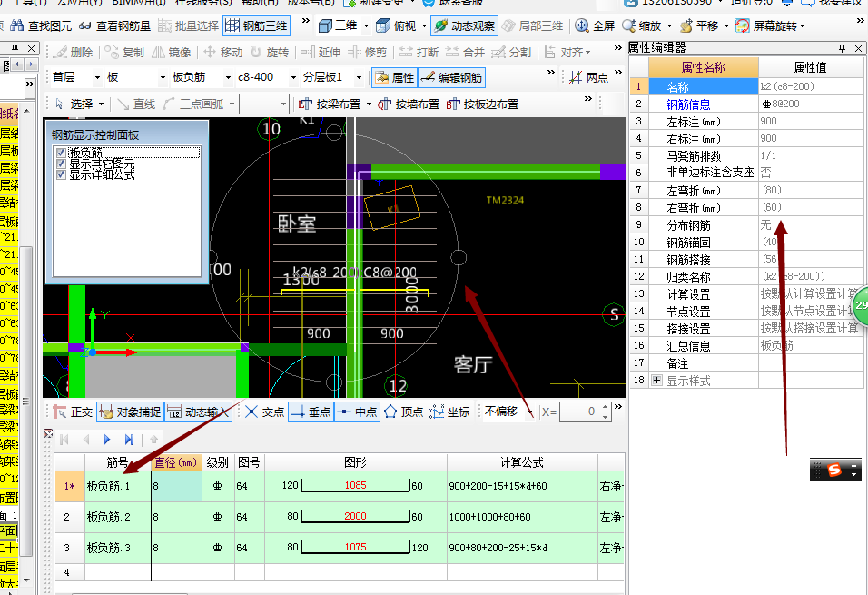The height and width of the screenshot is (595, 868).
Task: Click 计算公式 column header
Action: click(x=521, y=462)
